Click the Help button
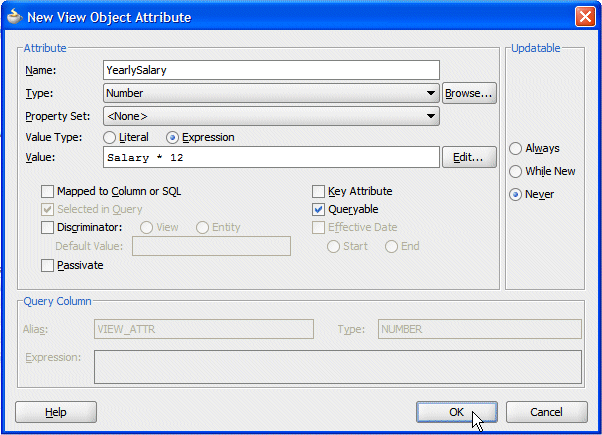The width and height of the screenshot is (602, 435). coord(56,412)
